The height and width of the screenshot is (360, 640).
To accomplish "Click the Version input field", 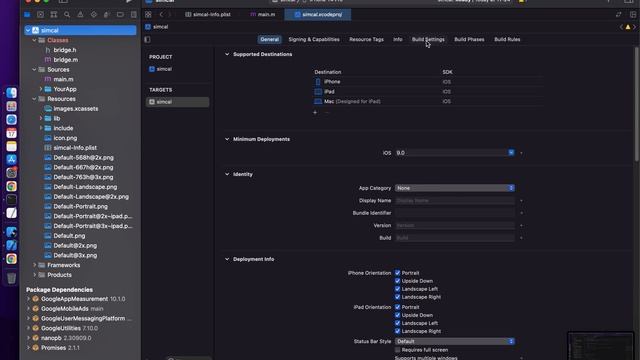I will [455, 225].
